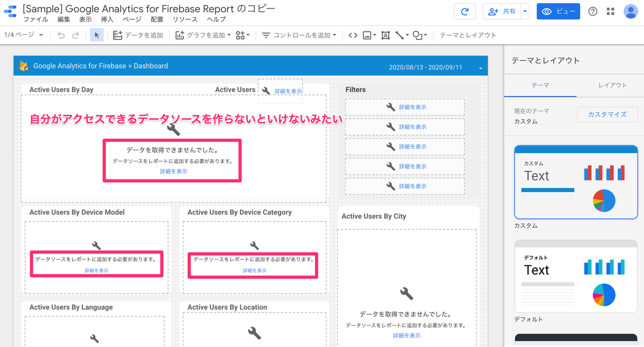The height and width of the screenshot is (347, 644).
Task: Open the line tool dropdown
Action: pyautogui.click(x=402, y=35)
